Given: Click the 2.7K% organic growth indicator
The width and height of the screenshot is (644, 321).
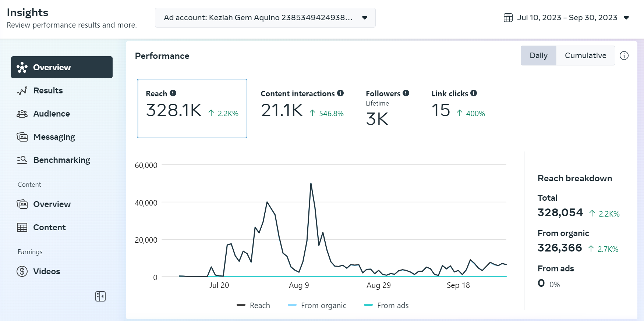Looking at the screenshot, I should (x=603, y=249).
